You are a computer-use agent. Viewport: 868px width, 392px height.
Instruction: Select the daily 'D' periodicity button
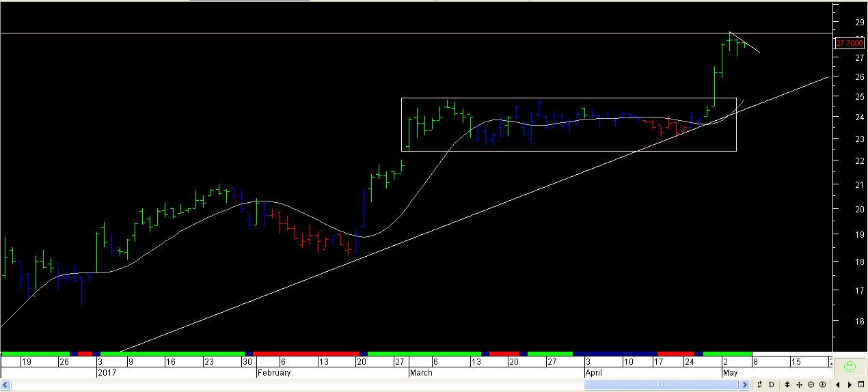771,384
